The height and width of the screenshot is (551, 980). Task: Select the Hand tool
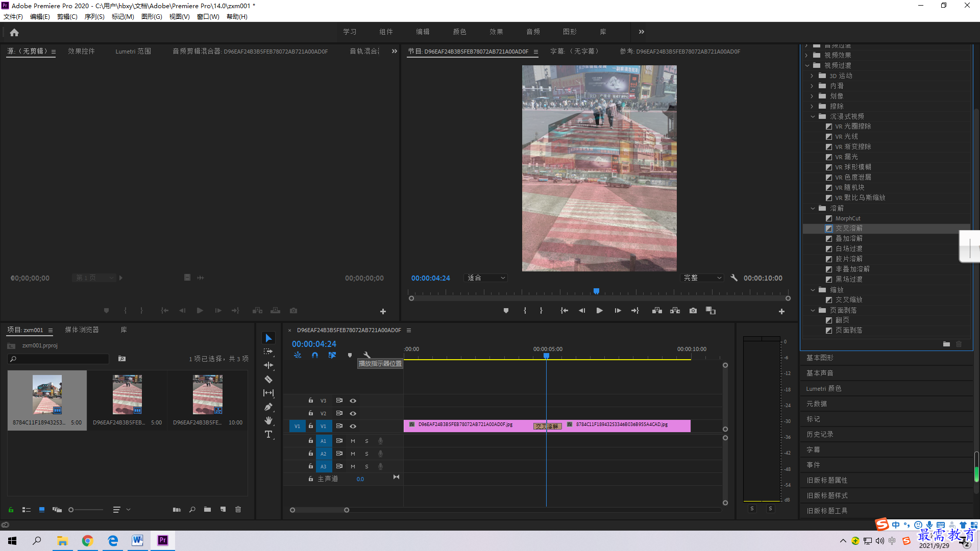pyautogui.click(x=268, y=420)
